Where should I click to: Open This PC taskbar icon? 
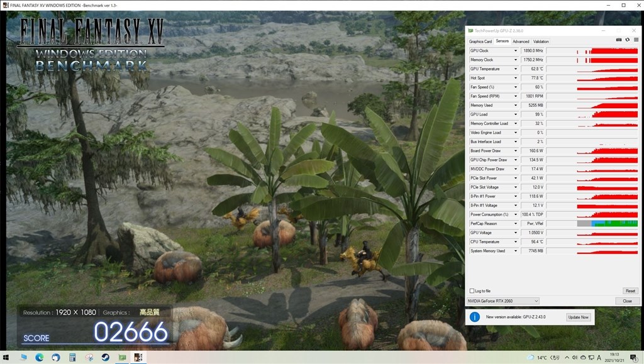[23, 358]
